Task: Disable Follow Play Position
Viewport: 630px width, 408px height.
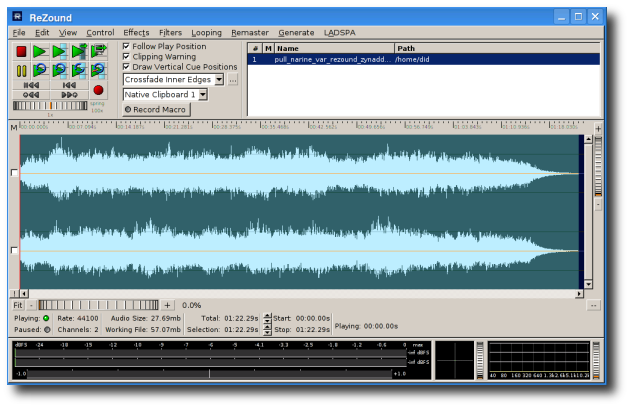Action: coord(126,46)
